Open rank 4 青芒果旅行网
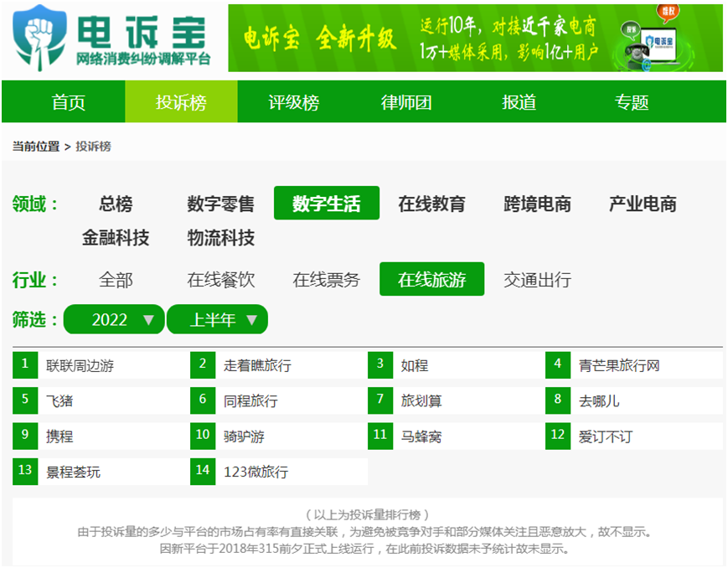Image resolution: width=728 pixels, height=568 pixels. point(634,365)
